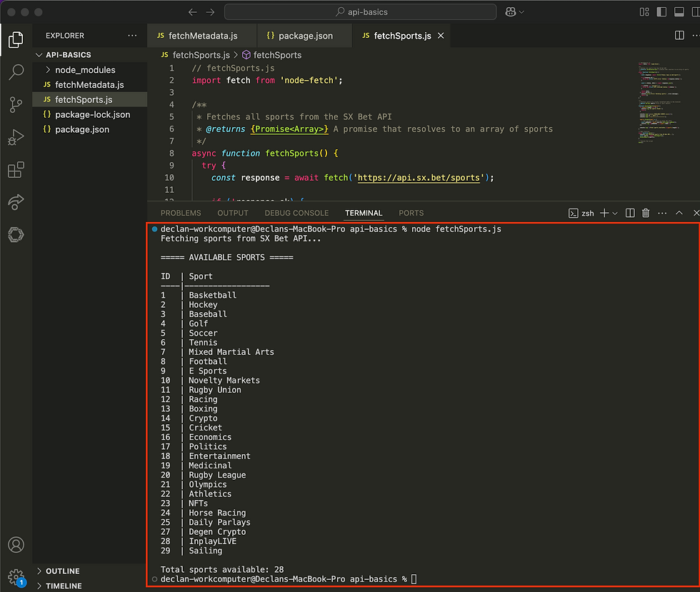This screenshot has width=700, height=592.
Task: Open package.json in Explorer tree
Action: (90, 129)
